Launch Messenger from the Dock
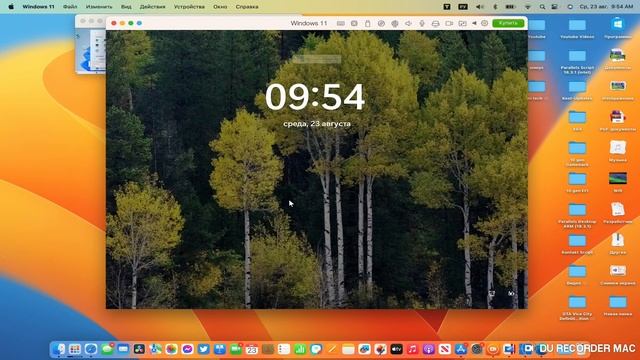This screenshot has height=360, width=640. [x=187, y=349]
